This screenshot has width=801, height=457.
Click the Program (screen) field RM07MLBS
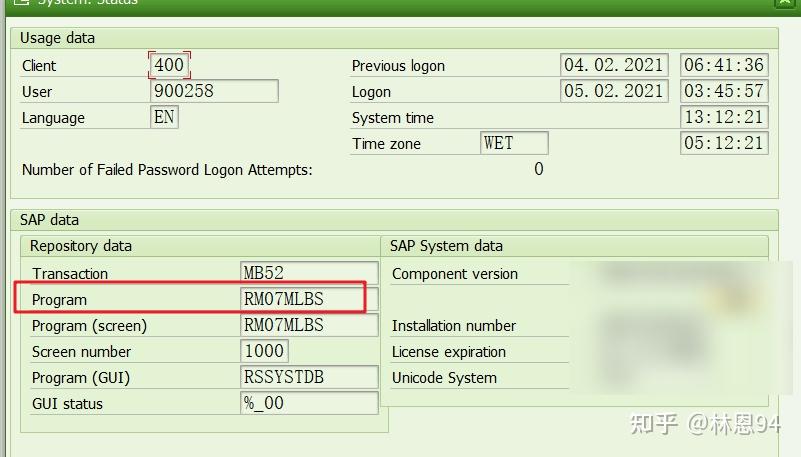(x=309, y=325)
